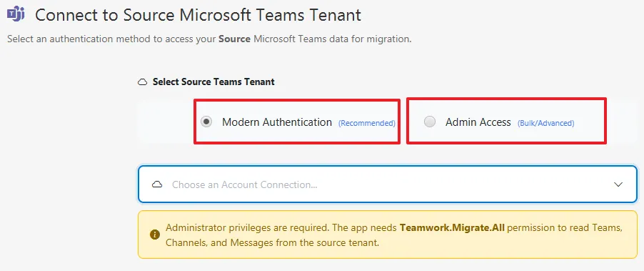Click the (Recommended) label
Screen dimensions: 644x271
coord(367,123)
